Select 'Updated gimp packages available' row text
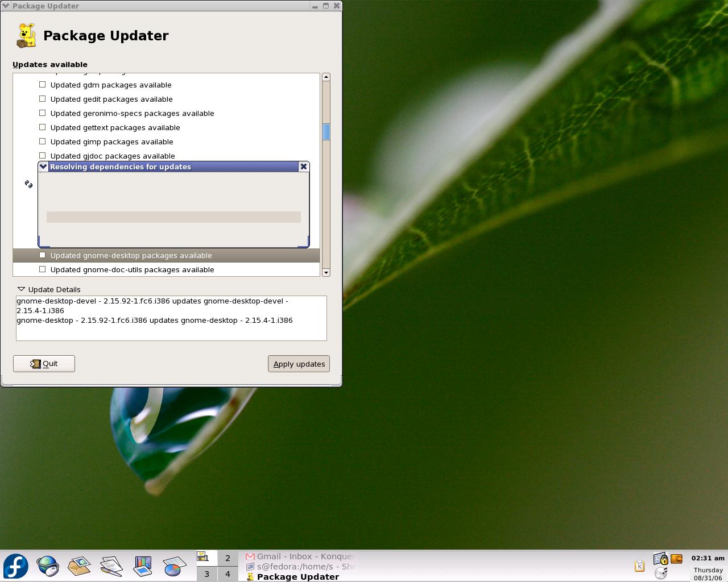This screenshot has height=582, width=728. pyautogui.click(x=111, y=142)
